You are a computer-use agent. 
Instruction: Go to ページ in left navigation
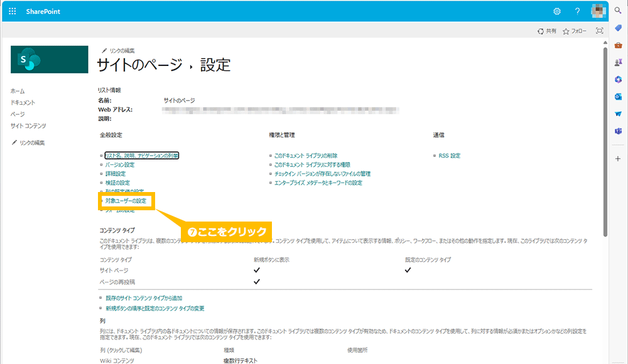tap(18, 114)
